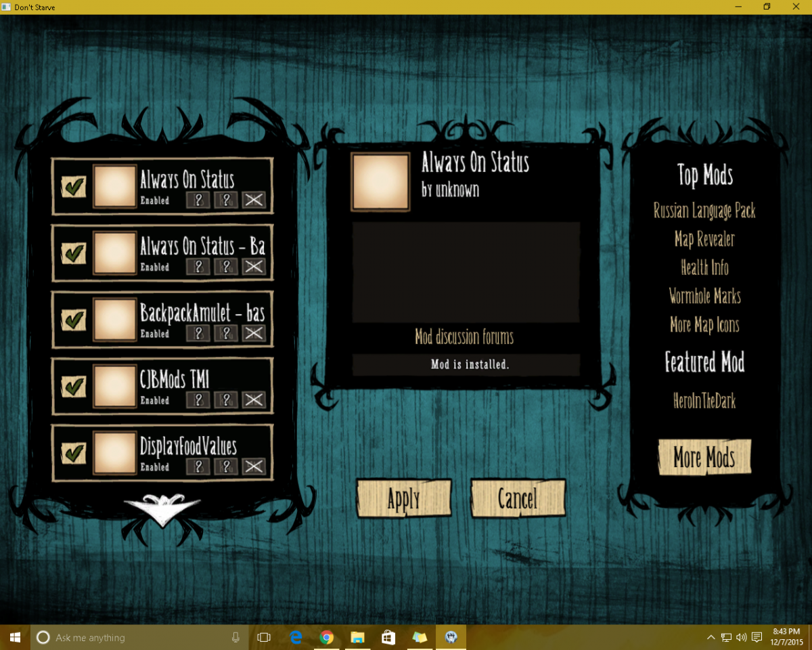The height and width of the screenshot is (650, 812).
Task: Click the X icon on DisplayFoodValues row
Action: coord(254,467)
